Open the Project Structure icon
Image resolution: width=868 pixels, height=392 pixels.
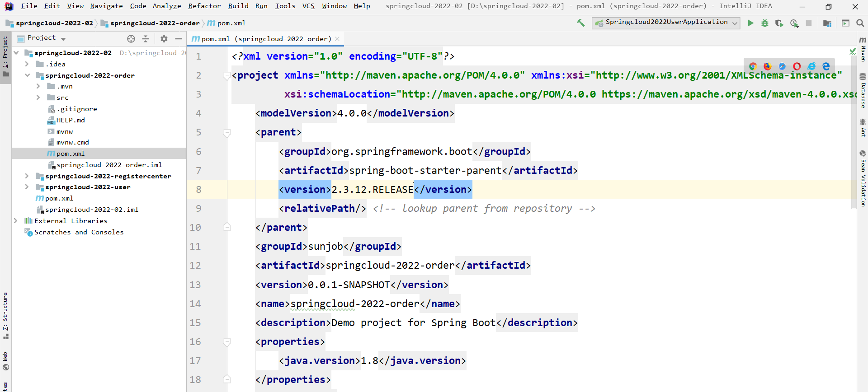coord(827,23)
